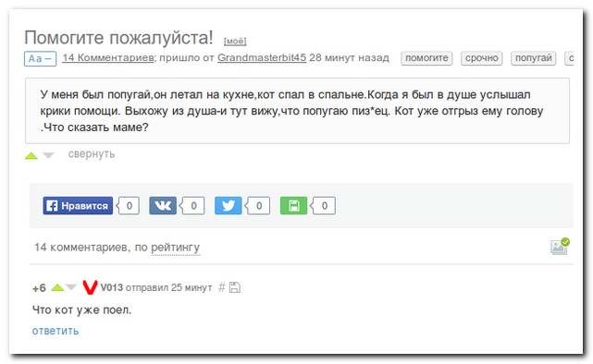Click the Facebook like counter showing 0
This screenshot has width=593, height=364.
point(129,205)
